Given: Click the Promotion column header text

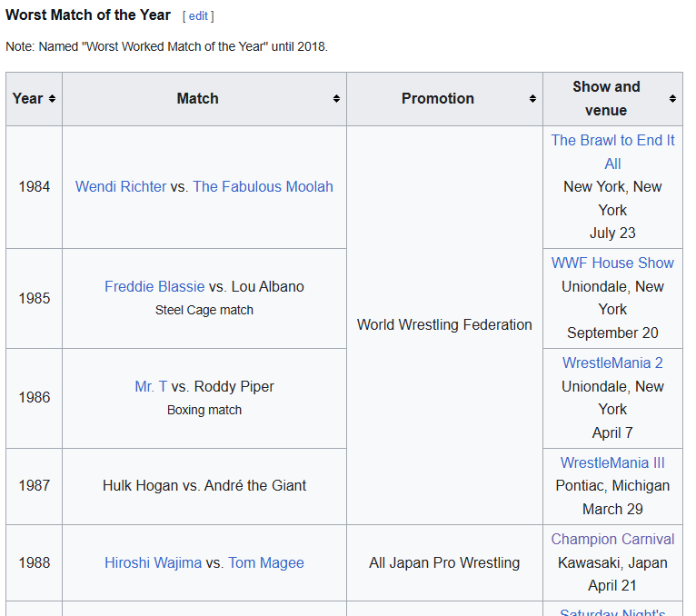Looking at the screenshot, I should (x=438, y=98).
